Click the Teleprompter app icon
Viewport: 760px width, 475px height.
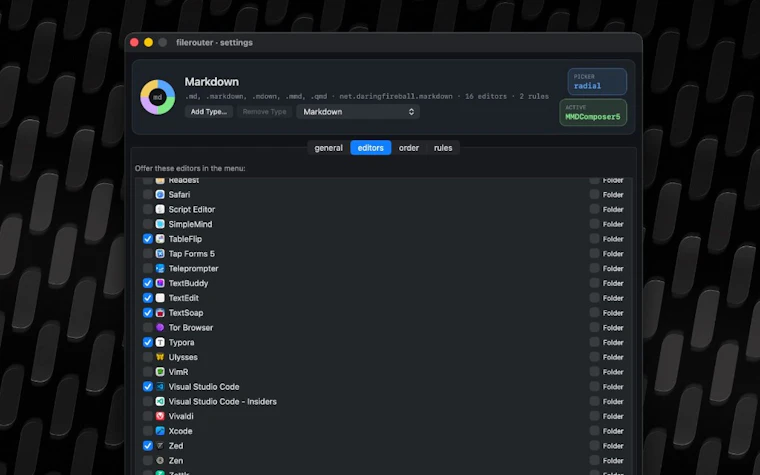point(160,269)
